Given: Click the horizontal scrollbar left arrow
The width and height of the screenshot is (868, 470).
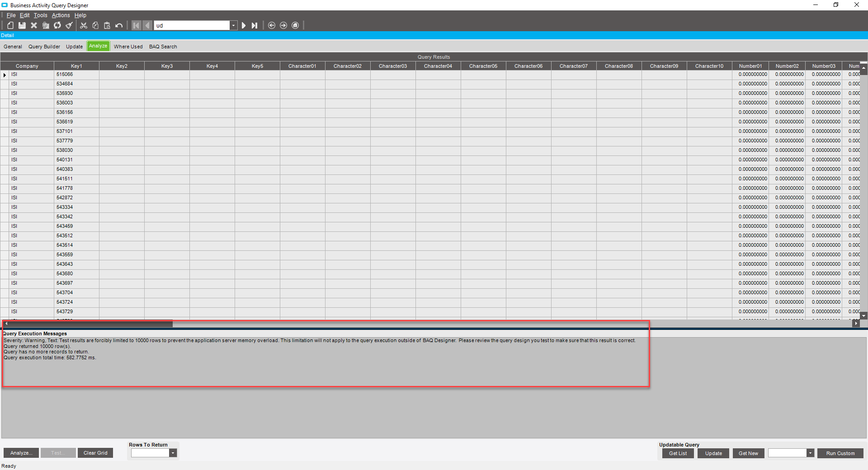Looking at the screenshot, I should pos(6,324).
